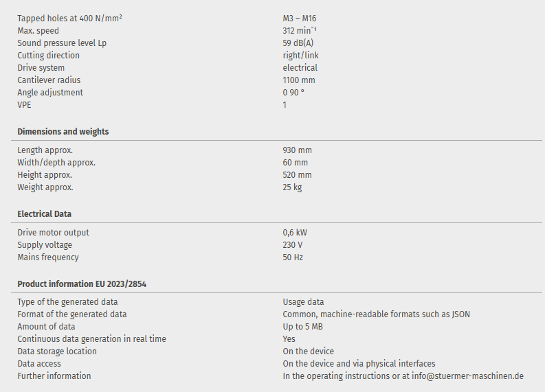The width and height of the screenshot is (545, 392).
Task: Select the "Max. speed" row label
Action: pos(38,31)
